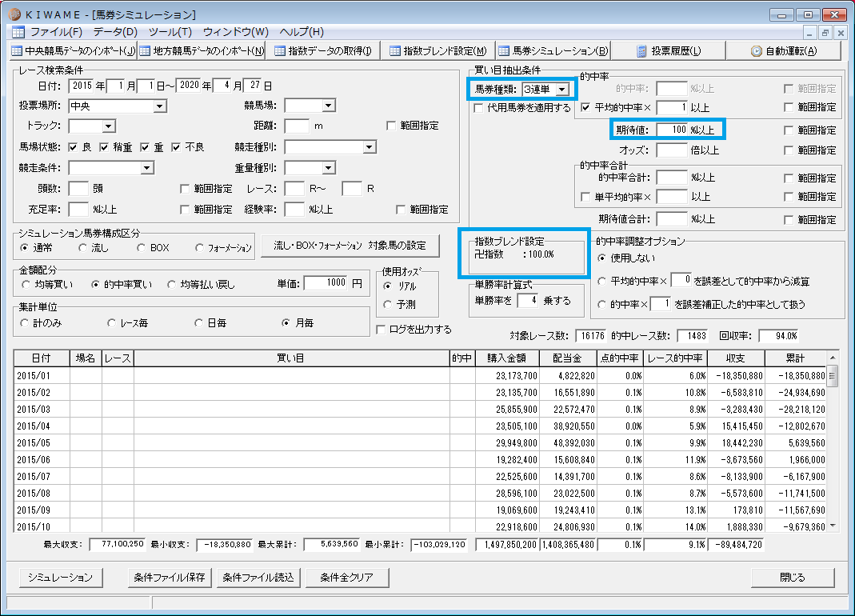Screen dimensions: 855x616
Task: Enable 単平均的中率× checkbox
Action: pos(585,197)
